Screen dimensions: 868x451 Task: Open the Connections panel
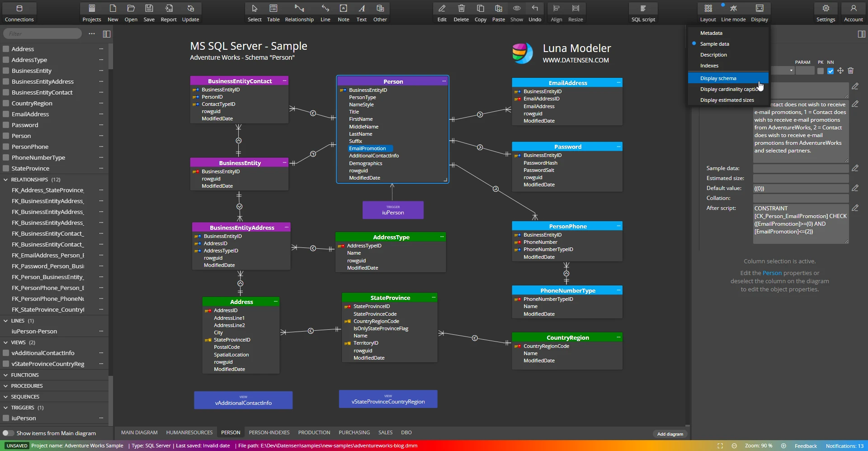(x=19, y=13)
